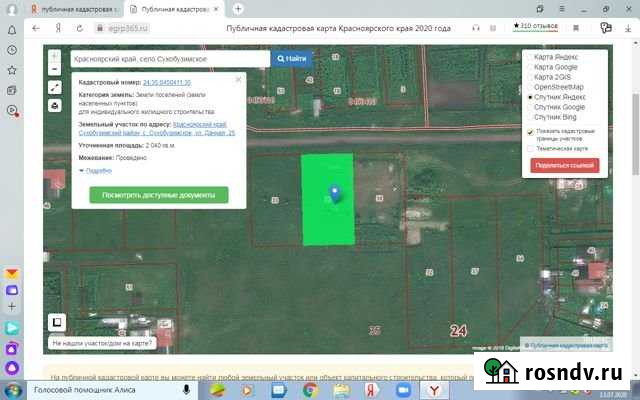Open the extensions icon in toolbar
640x400 pixels.
pyautogui.click(x=606, y=28)
